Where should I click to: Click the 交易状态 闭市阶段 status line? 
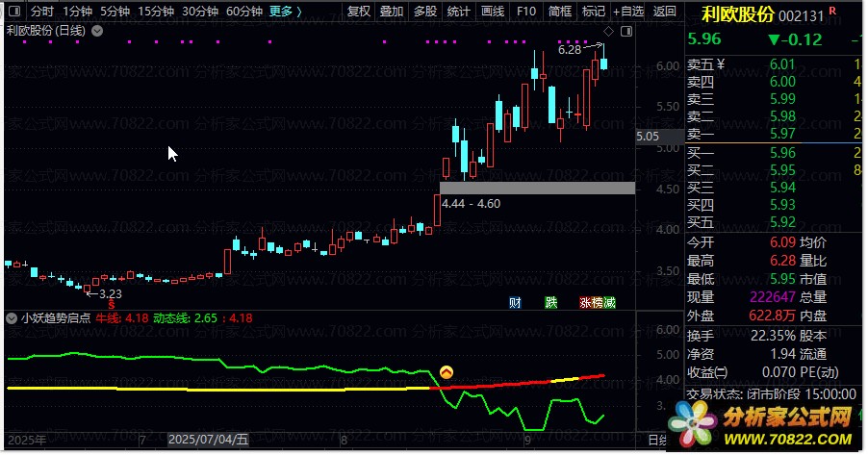pyautogui.click(x=771, y=394)
